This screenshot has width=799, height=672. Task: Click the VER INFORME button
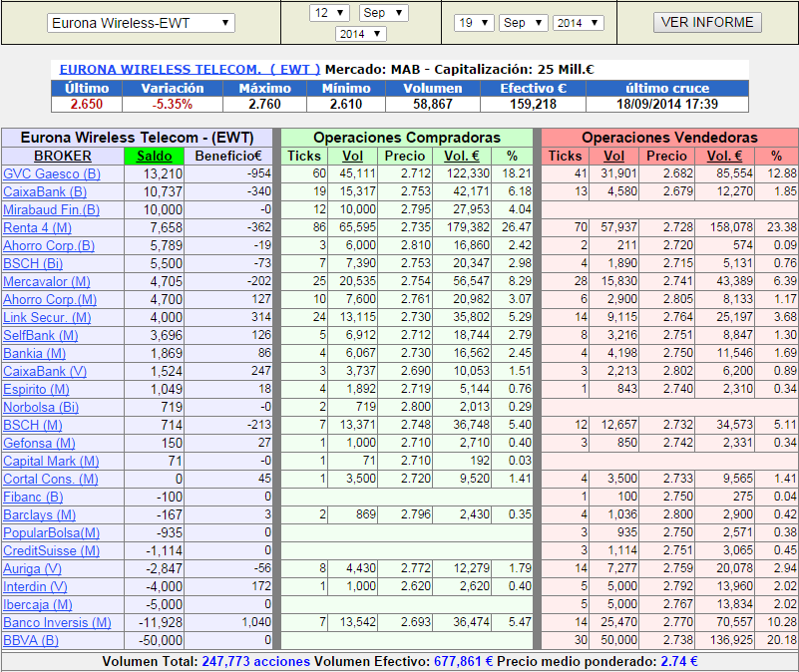point(707,22)
